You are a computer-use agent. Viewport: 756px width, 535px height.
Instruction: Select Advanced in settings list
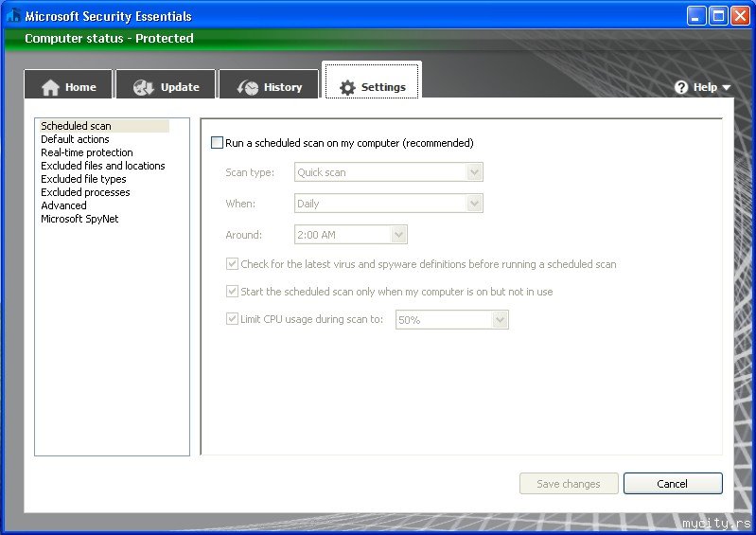tap(63, 205)
